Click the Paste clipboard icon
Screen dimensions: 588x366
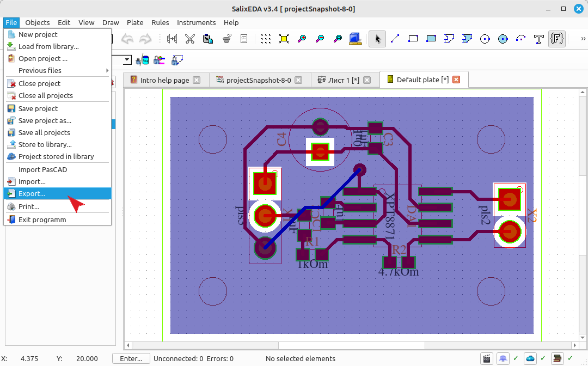coord(208,39)
